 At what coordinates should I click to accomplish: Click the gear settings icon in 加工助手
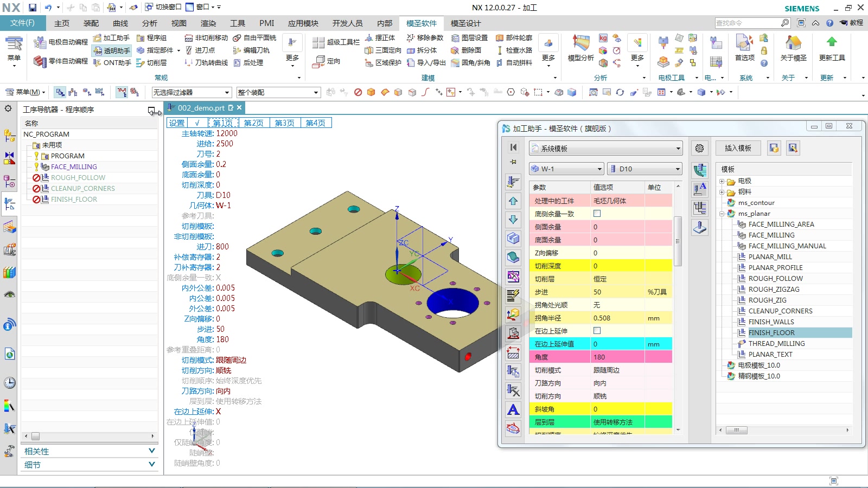point(700,148)
